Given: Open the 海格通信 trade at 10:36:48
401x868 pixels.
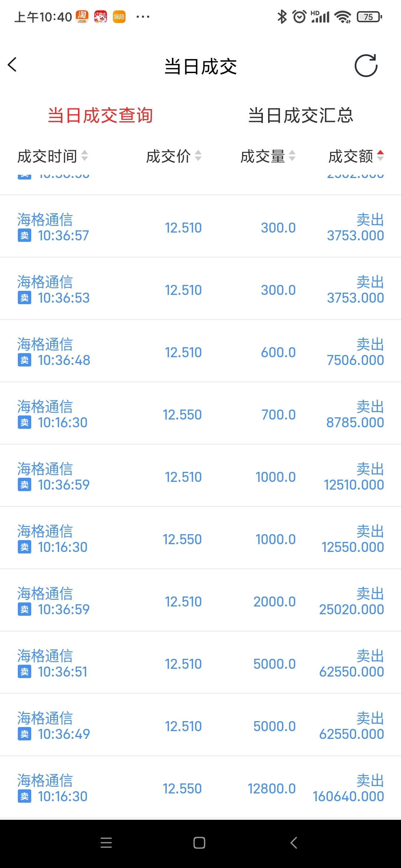Looking at the screenshot, I should coord(200,352).
